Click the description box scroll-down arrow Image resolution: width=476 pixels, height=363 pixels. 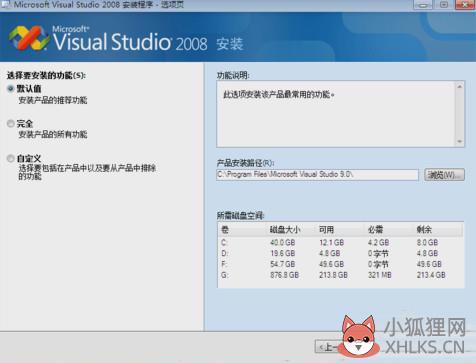(x=460, y=141)
